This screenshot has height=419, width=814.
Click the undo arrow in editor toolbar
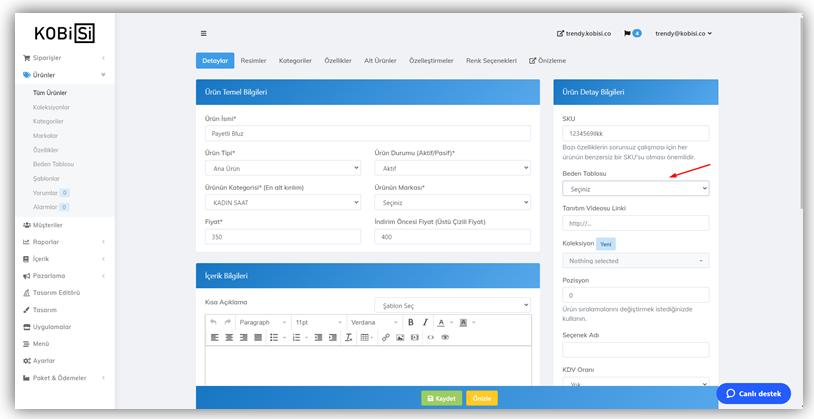pos(213,322)
